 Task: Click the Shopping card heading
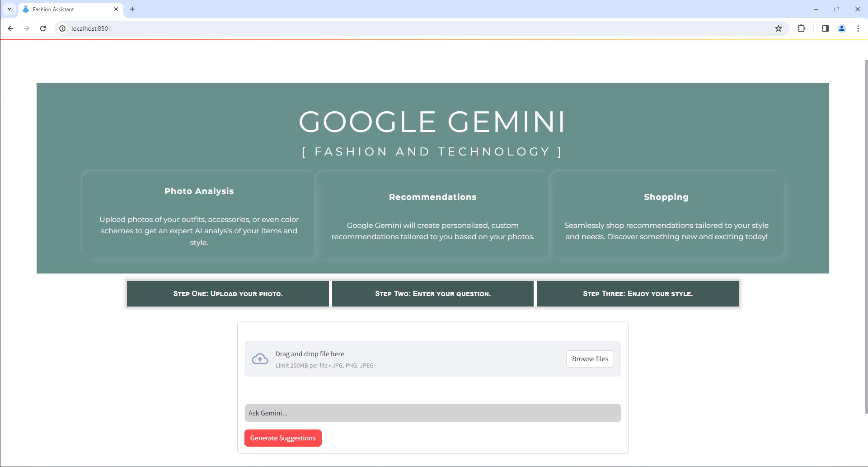coord(666,197)
